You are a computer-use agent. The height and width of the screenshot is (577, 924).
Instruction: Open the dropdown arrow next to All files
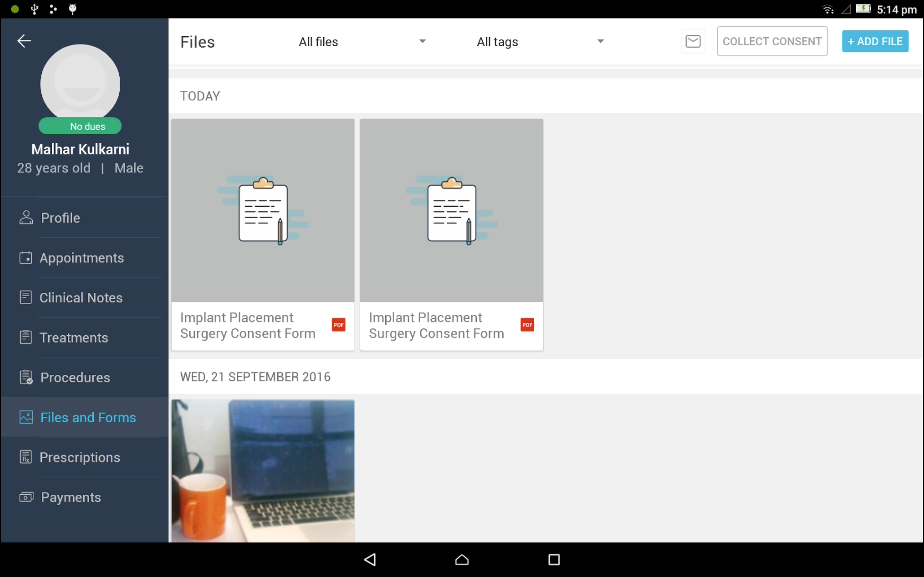click(422, 41)
